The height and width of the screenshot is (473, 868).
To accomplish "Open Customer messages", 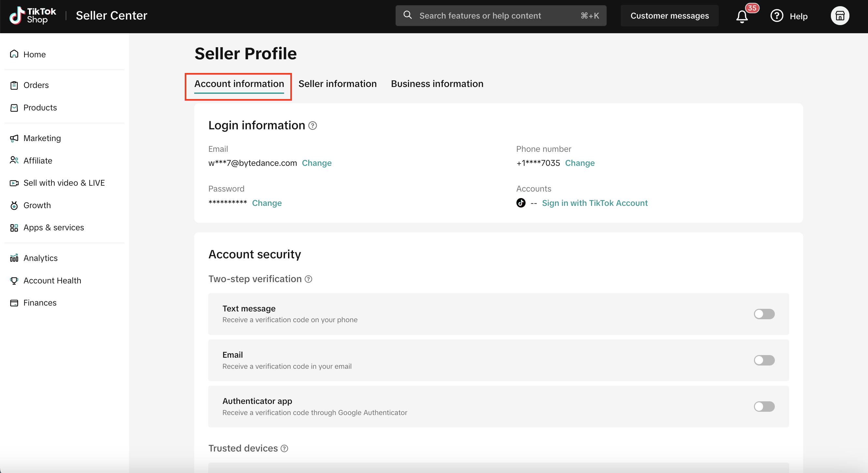I will click(x=669, y=16).
